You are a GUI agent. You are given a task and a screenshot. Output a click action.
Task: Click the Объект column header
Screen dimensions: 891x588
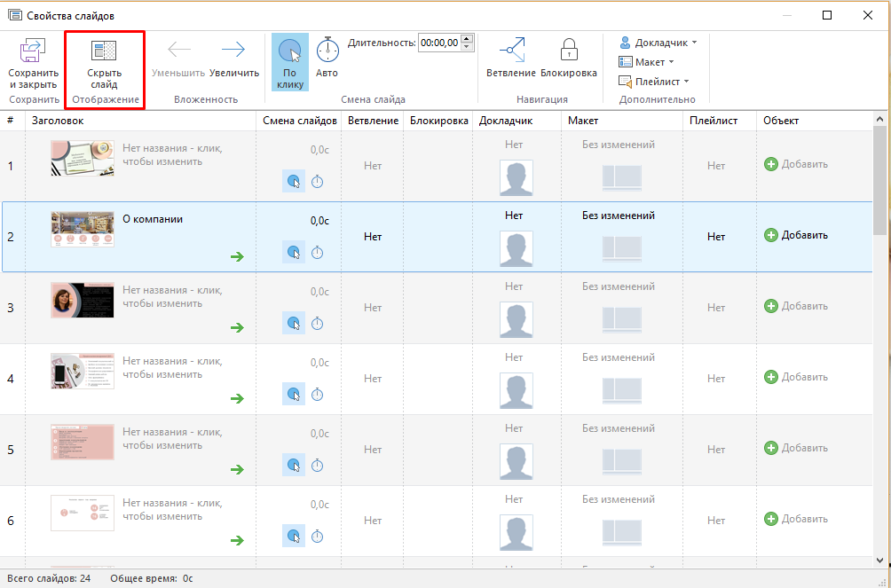815,121
